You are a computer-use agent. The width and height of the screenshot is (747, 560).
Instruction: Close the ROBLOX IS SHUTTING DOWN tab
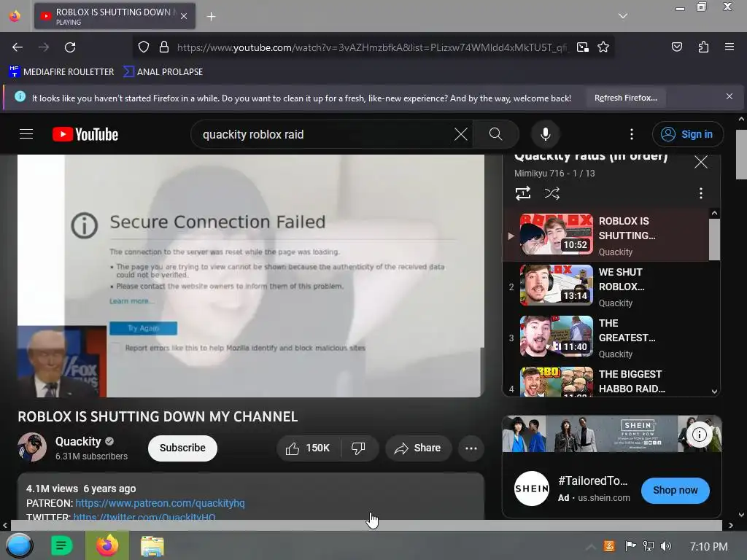[184, 16]
